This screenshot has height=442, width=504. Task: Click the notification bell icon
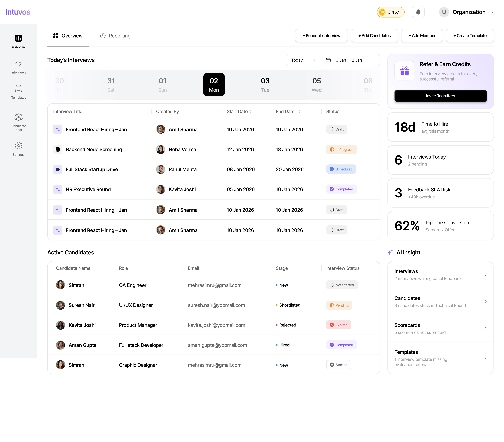coord(418,12)
